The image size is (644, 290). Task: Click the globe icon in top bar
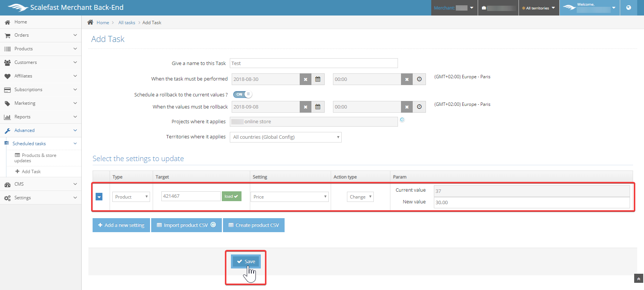point(629,8)
